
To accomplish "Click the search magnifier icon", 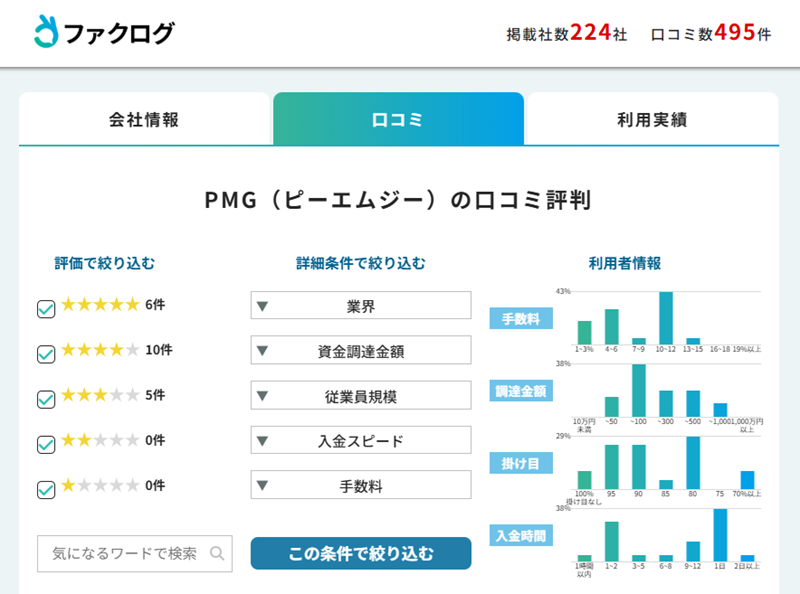I will [x=217, y=553].
